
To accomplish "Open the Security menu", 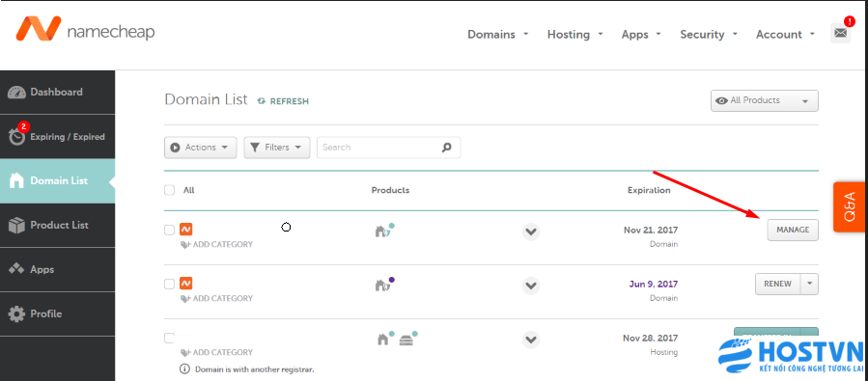I will [709, 35].
